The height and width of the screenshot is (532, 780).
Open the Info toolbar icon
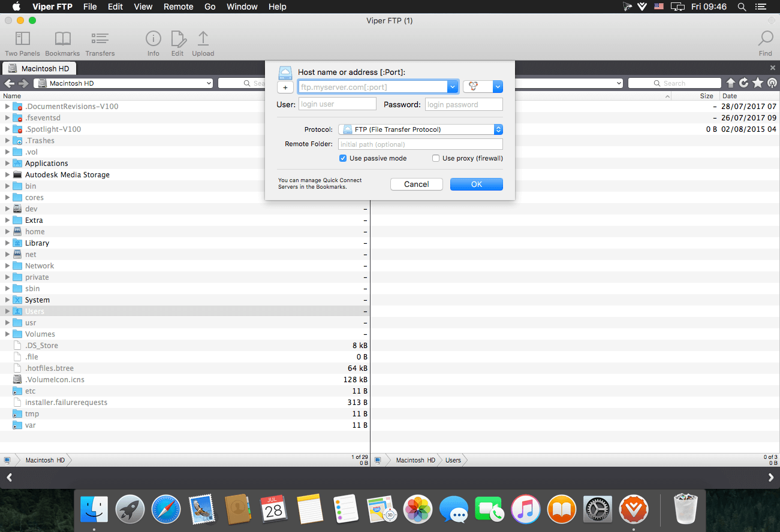click(153, 44)
